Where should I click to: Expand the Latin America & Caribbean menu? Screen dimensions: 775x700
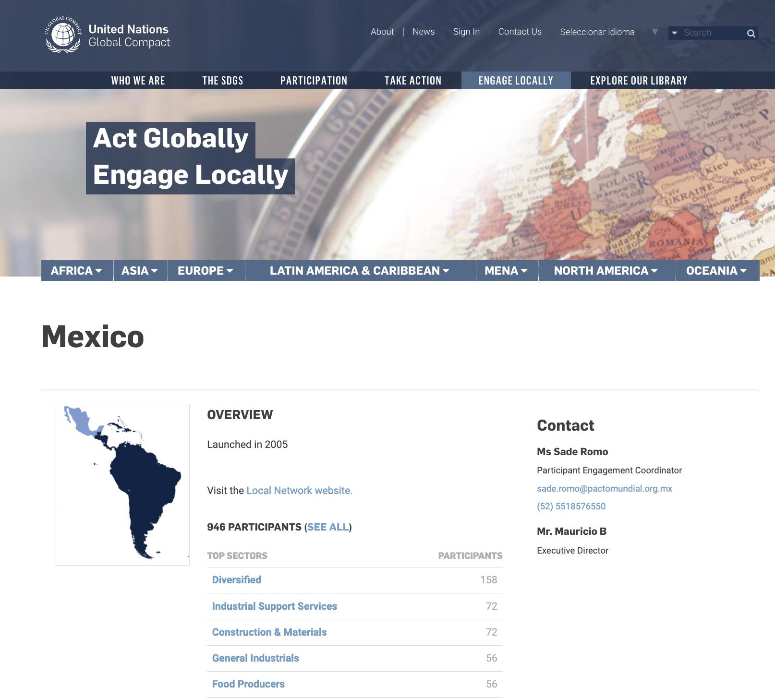coord(360,271)
